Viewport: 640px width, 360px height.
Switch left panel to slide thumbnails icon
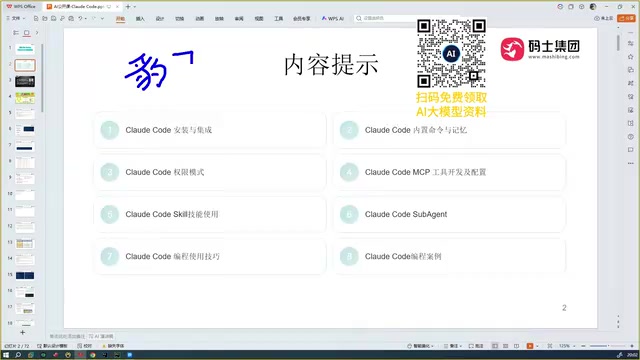(27, 33)
